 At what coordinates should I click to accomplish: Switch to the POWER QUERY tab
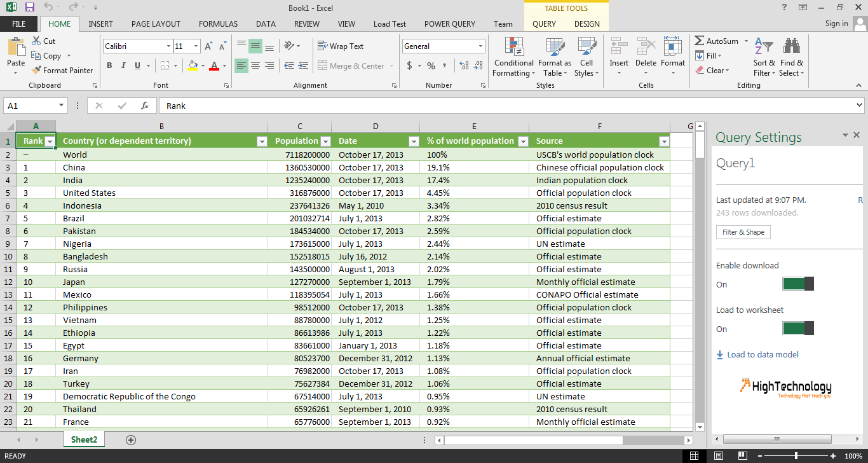[450, 24]
